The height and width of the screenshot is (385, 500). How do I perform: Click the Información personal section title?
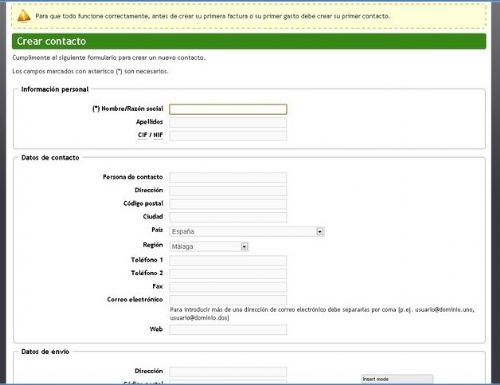point(55,89)
